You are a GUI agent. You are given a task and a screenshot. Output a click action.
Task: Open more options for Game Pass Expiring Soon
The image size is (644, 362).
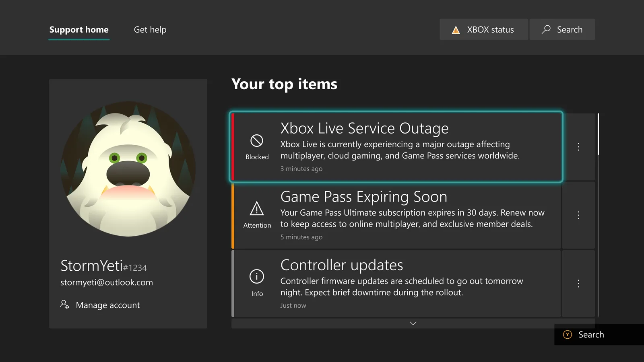point(578,215)
